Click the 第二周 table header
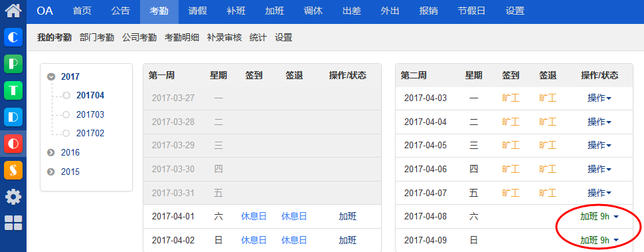This screenshot has height=252, width=644. pyautogui.click(x=414, y=75)
